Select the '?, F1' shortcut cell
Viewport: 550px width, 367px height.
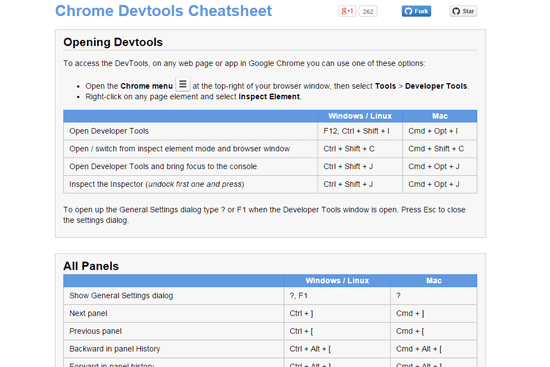(337, 296)
